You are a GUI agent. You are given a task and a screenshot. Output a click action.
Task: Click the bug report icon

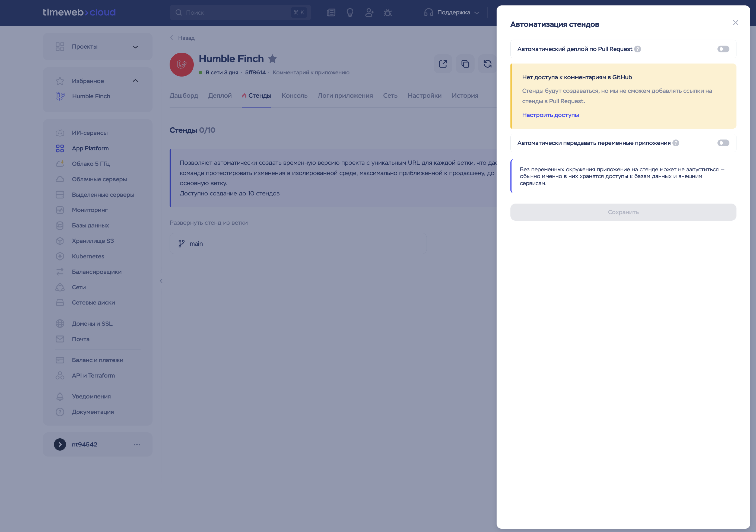click(x=387, y=12)
